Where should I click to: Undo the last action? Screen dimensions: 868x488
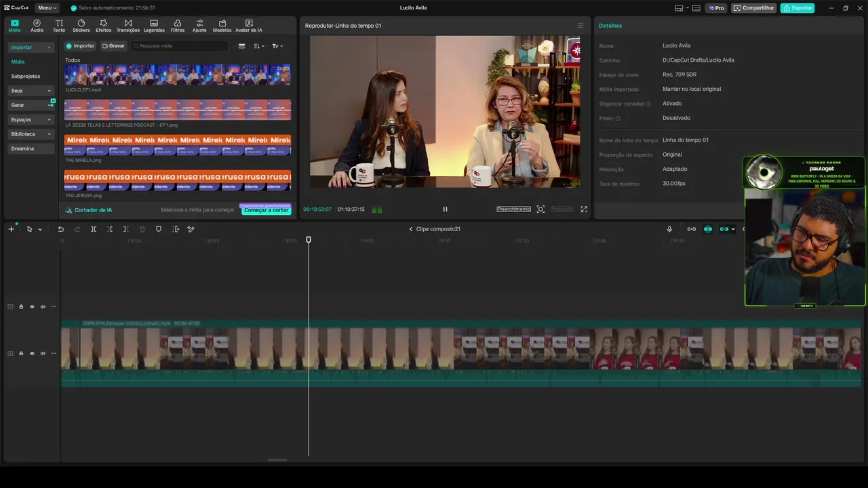(60, 229)
